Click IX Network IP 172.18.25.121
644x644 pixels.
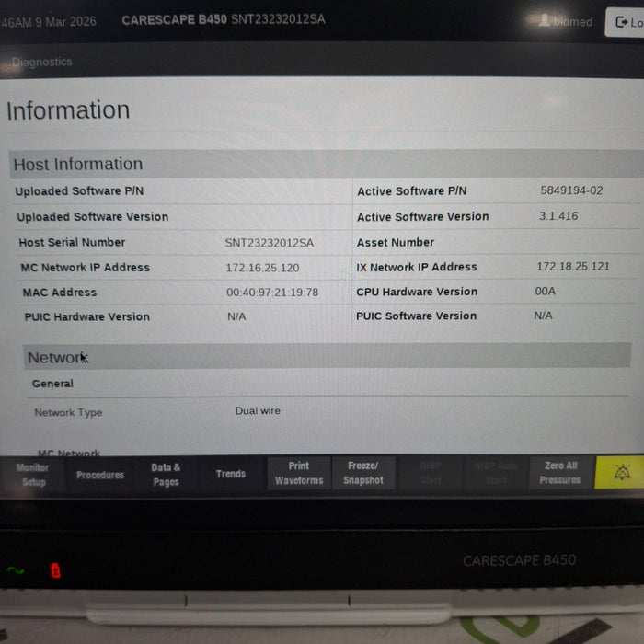[573, 267]
